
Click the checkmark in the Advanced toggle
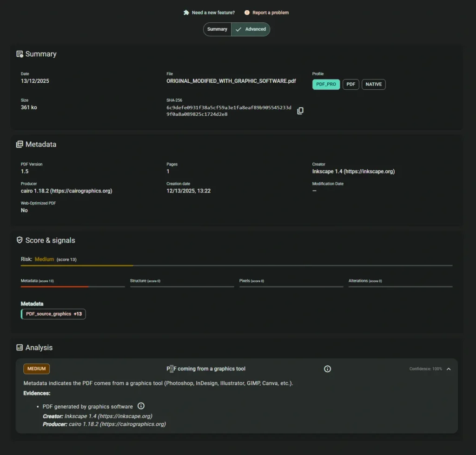click(238, 29)
